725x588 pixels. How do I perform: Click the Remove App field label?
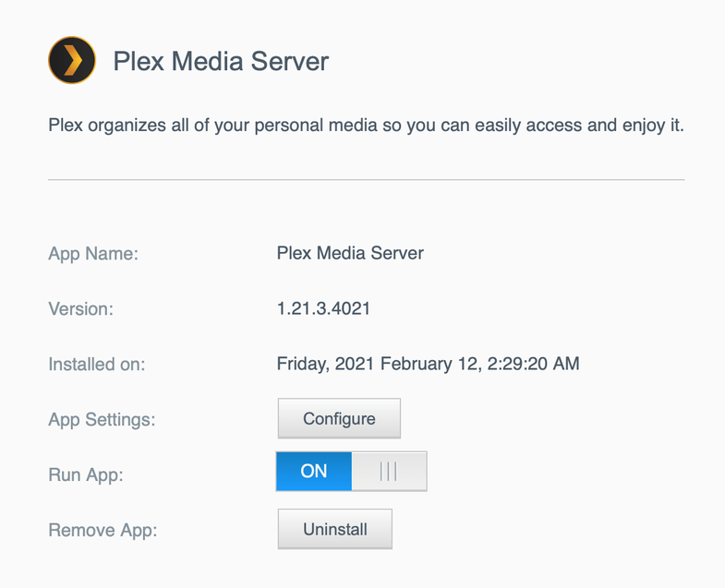[103, 530]
